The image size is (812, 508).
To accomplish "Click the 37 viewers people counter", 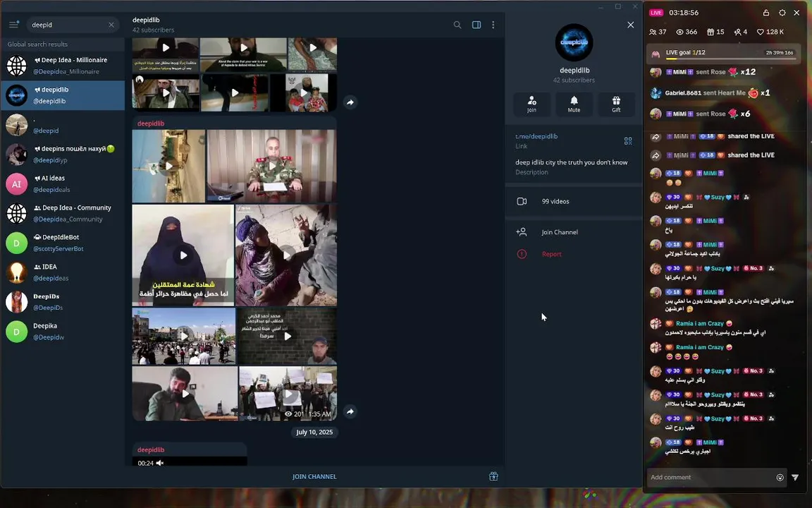I will (x=658, y=32).
